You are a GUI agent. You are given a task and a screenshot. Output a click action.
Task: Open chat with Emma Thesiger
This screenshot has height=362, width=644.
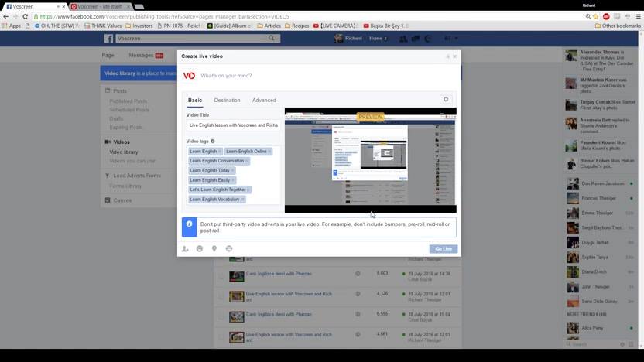coord(601,213)
